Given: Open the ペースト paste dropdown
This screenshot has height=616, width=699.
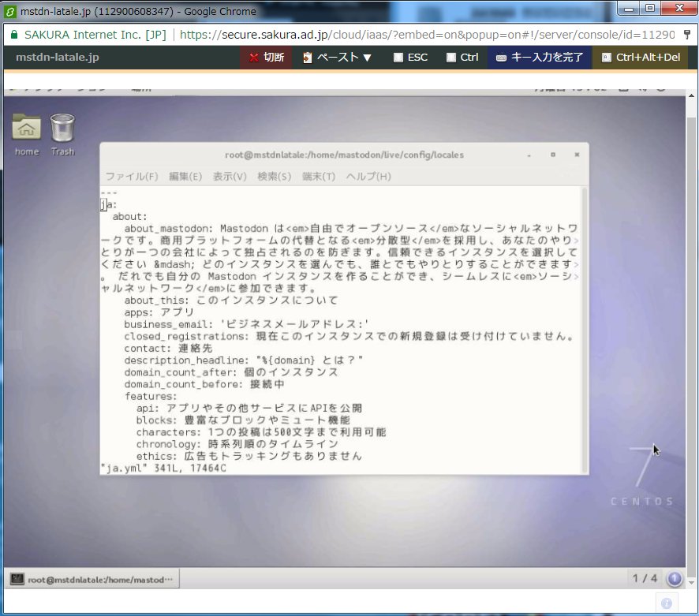Looking at the screenshot, I should 337,58.
